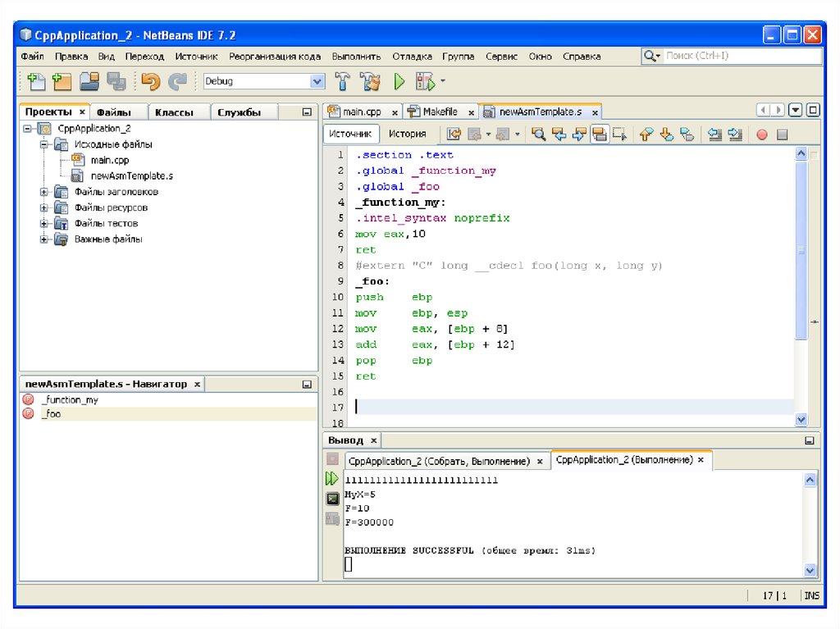This screenshot has width=840, height=629.
Task: Click the Undo arrow icon
Action: (151, 81)
